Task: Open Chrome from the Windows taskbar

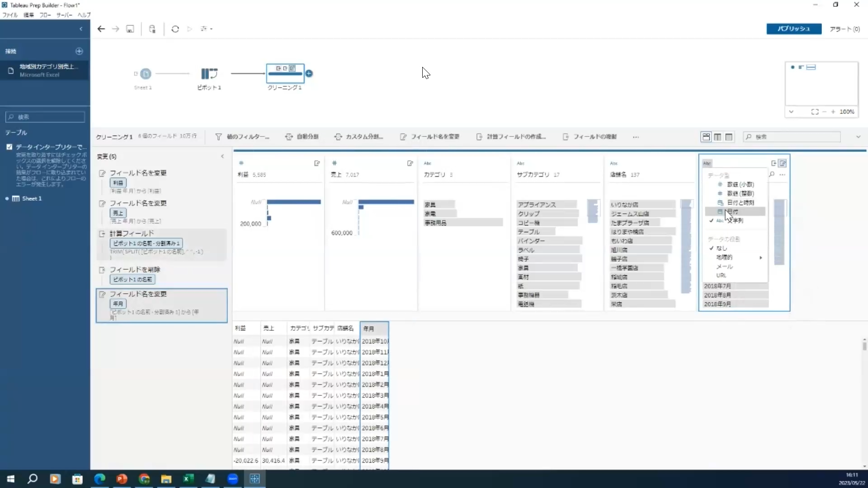Action: (x=144, y=479)
